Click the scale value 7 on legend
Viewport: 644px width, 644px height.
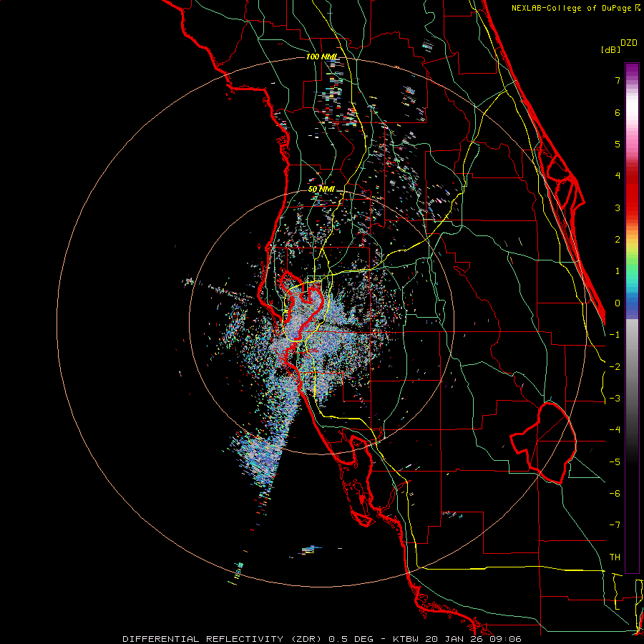pyautogui.click(x=618, y=80)
